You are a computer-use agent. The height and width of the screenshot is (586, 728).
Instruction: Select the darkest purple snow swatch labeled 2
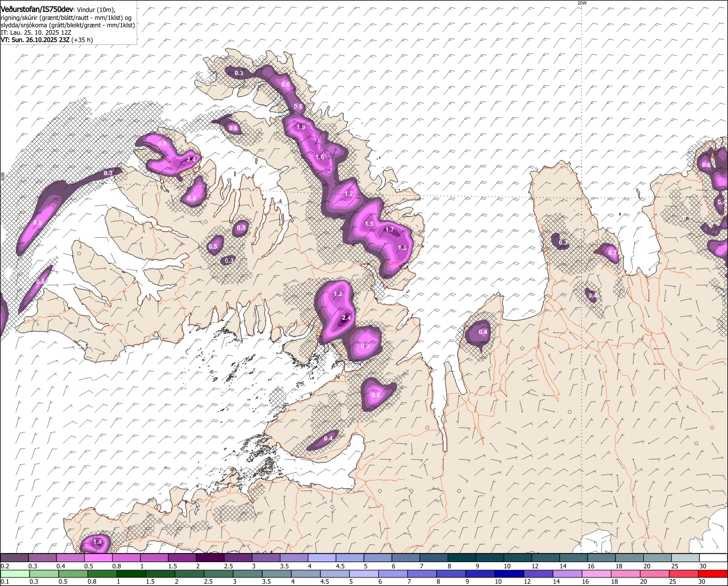[210, 558]
